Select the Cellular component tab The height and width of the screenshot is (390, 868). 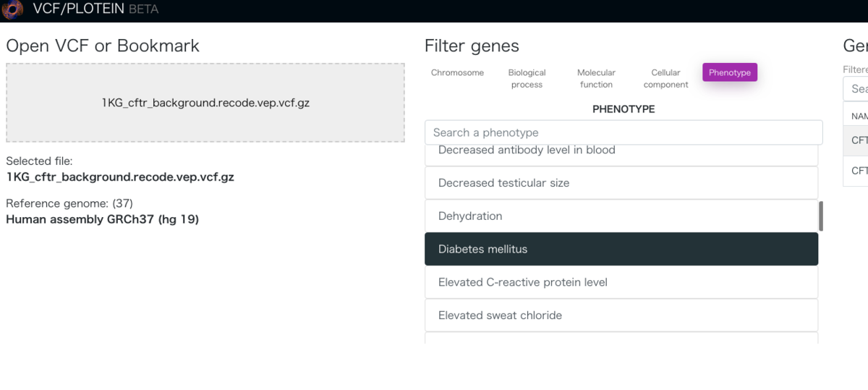665,78
